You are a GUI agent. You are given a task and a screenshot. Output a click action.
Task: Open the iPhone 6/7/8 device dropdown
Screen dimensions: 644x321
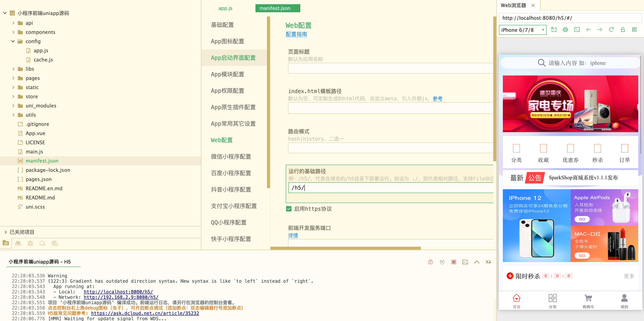click(522, 30)
